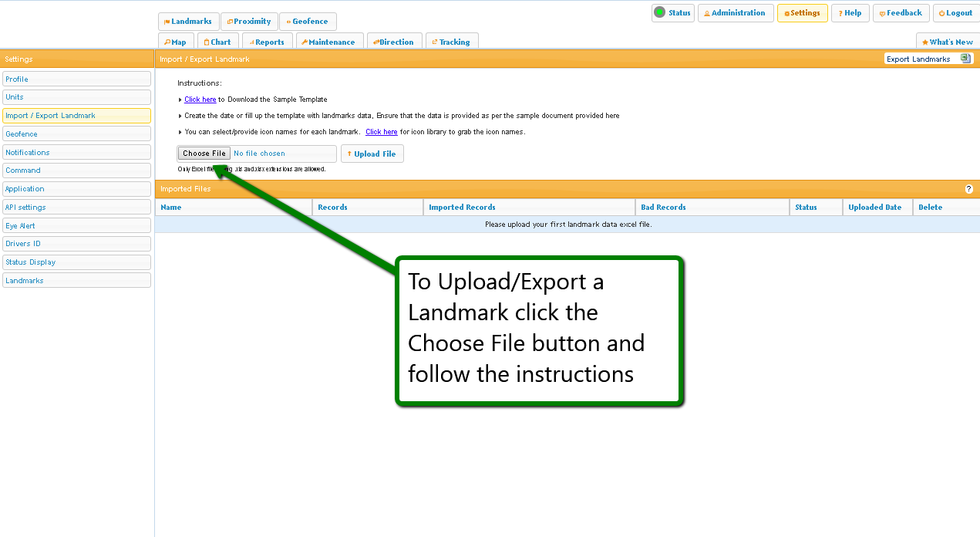Open the Map view tab
The image size is (980, 537).
(175, 42)
